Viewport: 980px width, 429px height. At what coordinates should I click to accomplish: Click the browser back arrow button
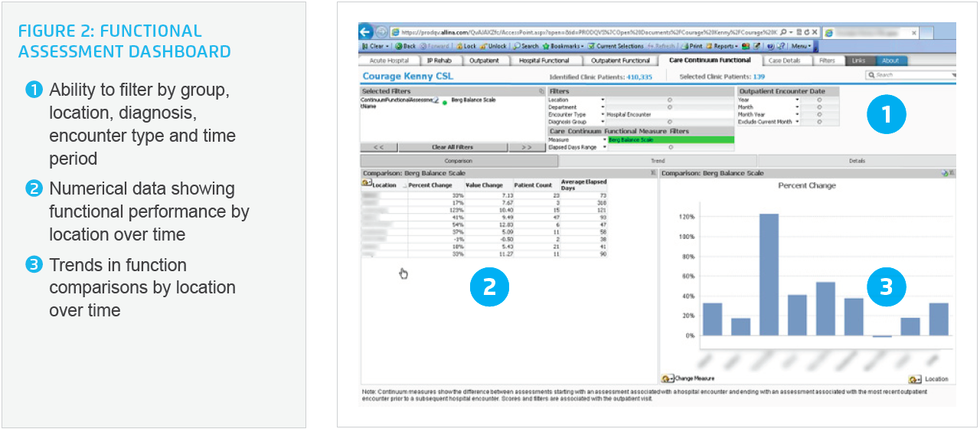[366, 33]
